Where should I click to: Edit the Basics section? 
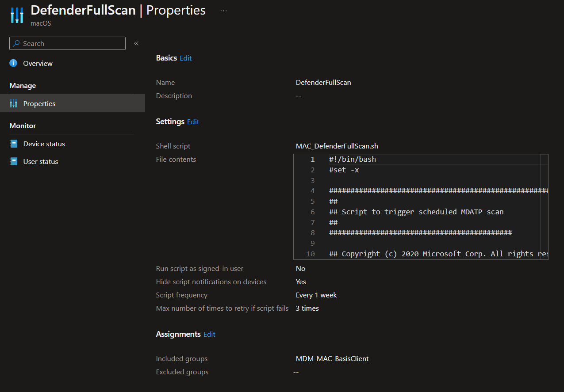tap(185, 58)
